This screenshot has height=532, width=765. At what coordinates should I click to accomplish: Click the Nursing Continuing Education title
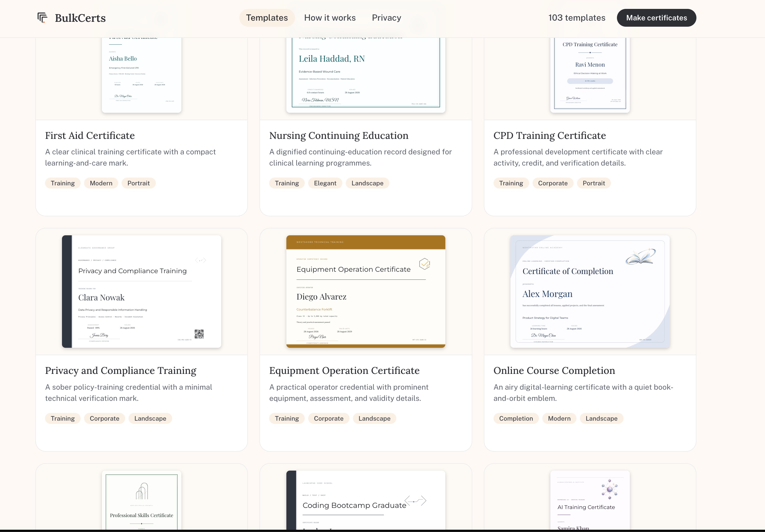[x=339, y=135]
